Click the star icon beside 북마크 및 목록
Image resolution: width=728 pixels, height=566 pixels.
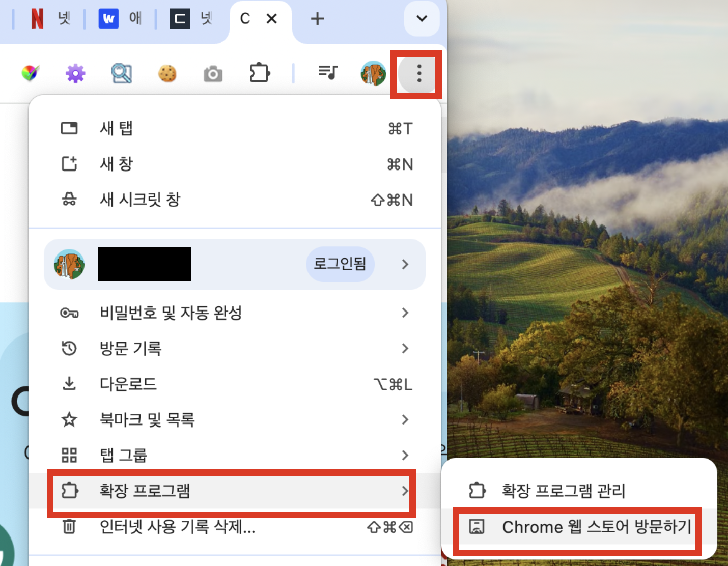(x=69, y=419)
